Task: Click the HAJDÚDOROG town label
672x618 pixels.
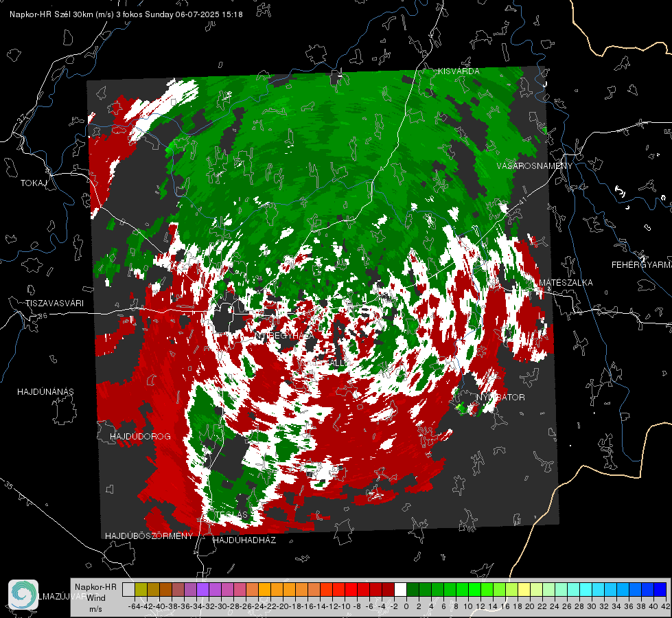Action: pos(140,436)
